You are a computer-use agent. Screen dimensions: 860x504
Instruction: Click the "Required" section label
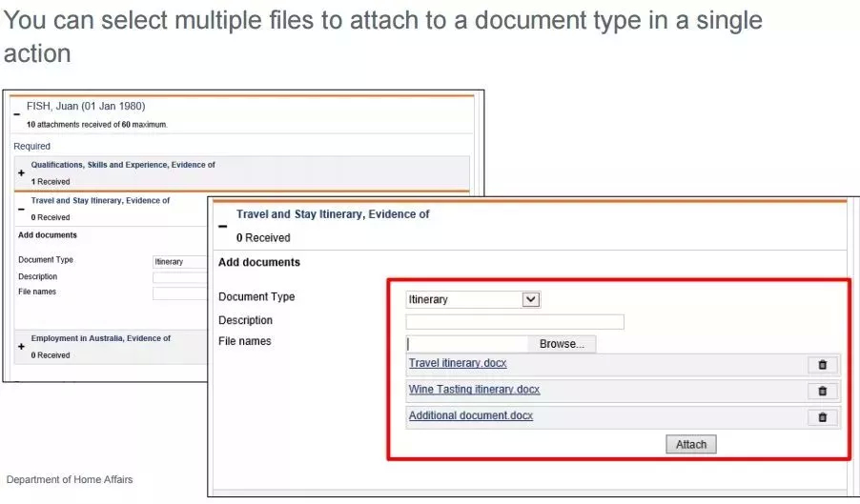click(x=31, y=147)
